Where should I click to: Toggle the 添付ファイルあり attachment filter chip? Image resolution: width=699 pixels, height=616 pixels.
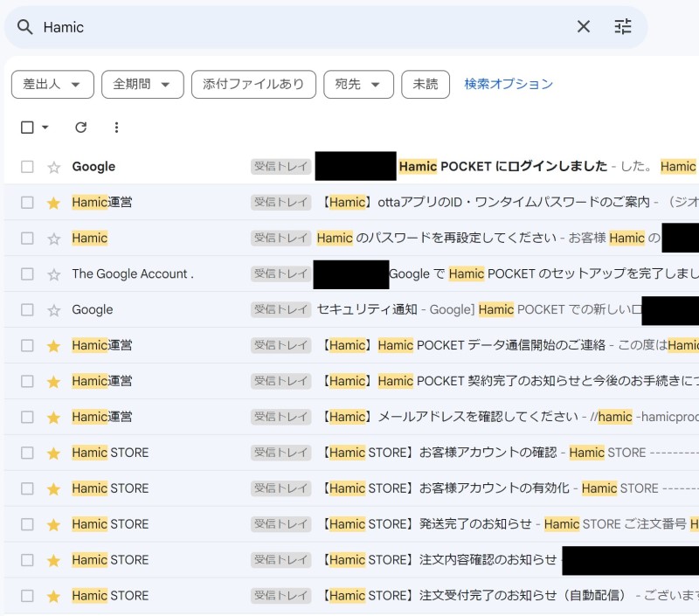point(253,84)
